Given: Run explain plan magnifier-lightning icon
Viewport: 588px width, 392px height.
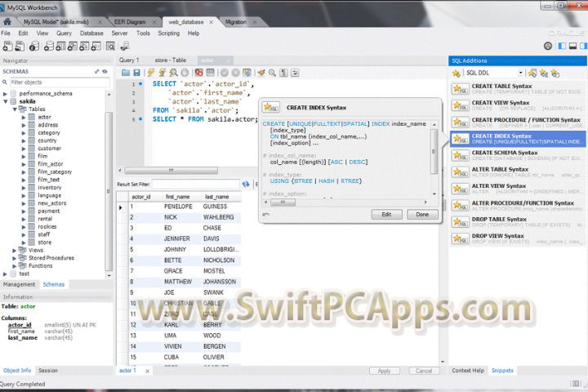Looking at the screenshot, I should (x=173, y=73).
